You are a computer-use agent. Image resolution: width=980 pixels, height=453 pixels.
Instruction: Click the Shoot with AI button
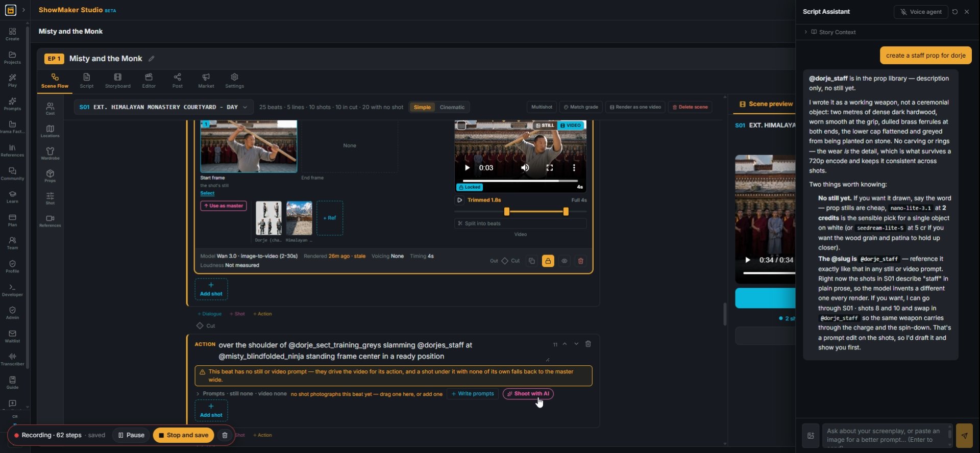click(x=528, y=394)
